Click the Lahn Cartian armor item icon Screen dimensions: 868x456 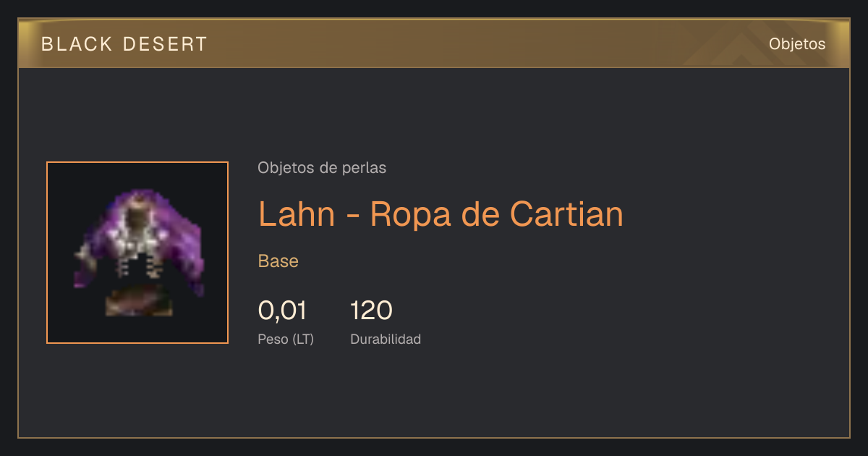(x=137, y=253)
